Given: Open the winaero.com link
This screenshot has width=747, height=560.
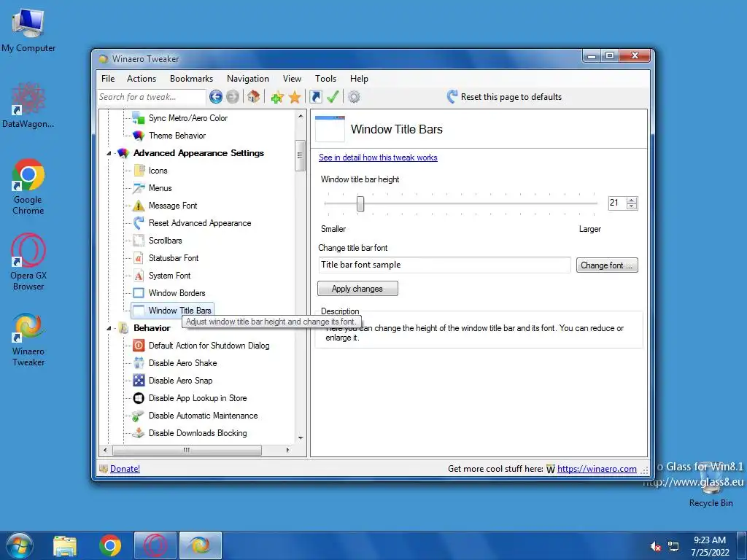Looking at the screenshot, I should [597, 469].
